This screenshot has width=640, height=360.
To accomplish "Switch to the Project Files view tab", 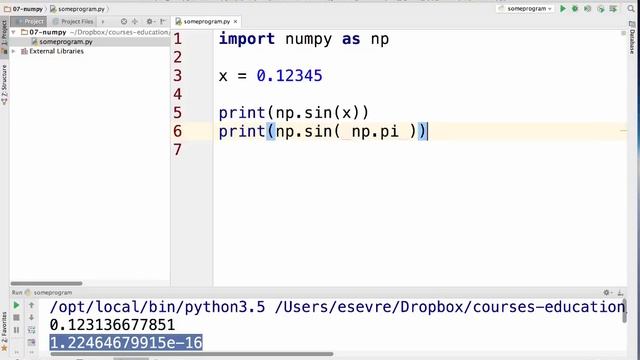I will 73,21.
